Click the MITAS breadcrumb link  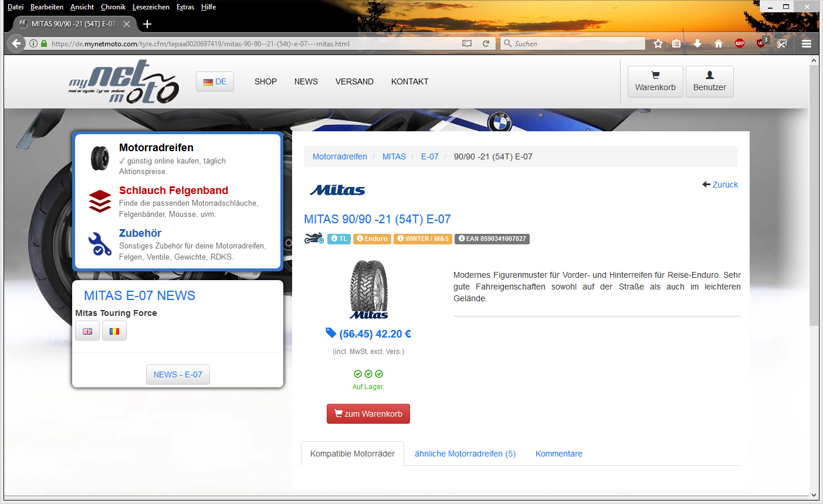394,156
